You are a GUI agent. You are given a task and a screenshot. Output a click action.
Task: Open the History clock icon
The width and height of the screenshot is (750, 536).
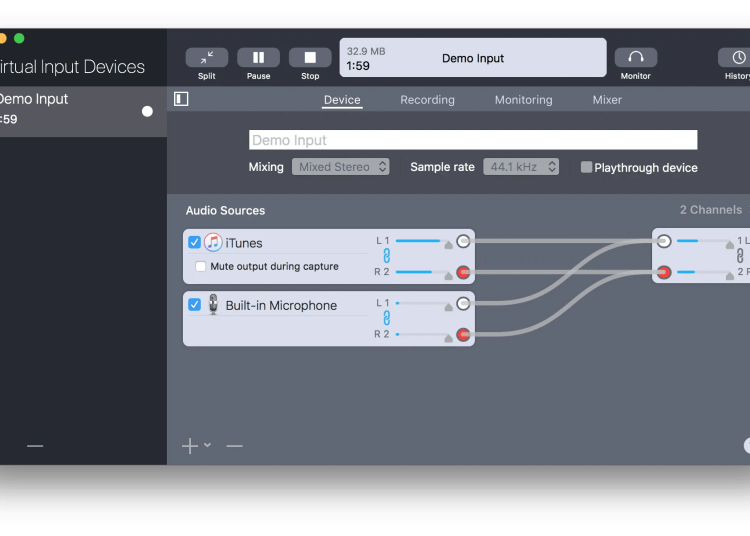click(x=738, y=58)
